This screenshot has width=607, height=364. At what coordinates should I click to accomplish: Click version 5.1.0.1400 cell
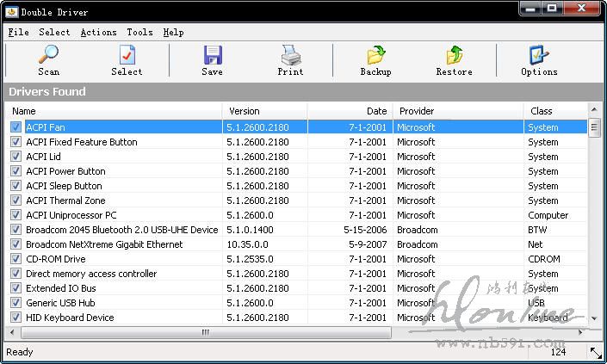pyautogui.click(x=250, y=230)
